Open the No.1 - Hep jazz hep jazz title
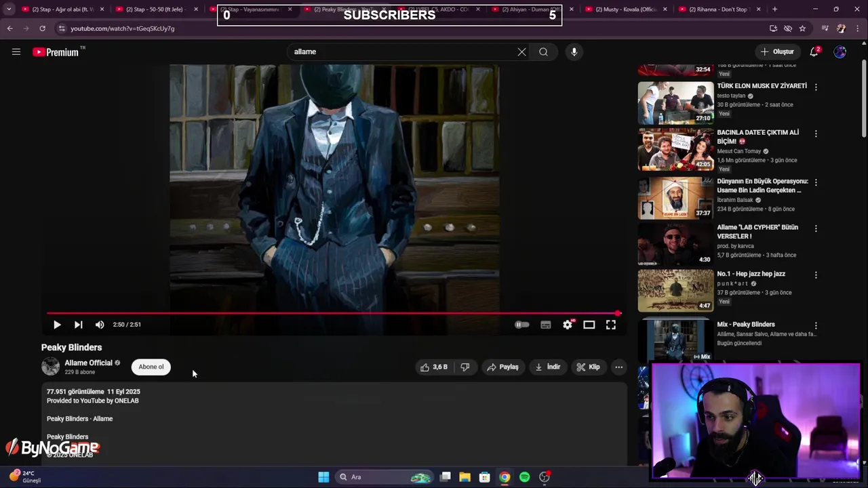 click(751, 274)
